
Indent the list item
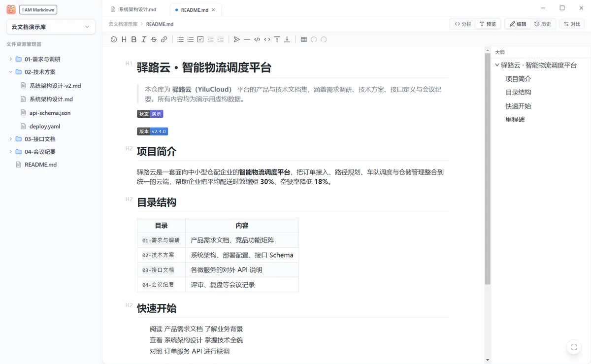pos(221,39)
